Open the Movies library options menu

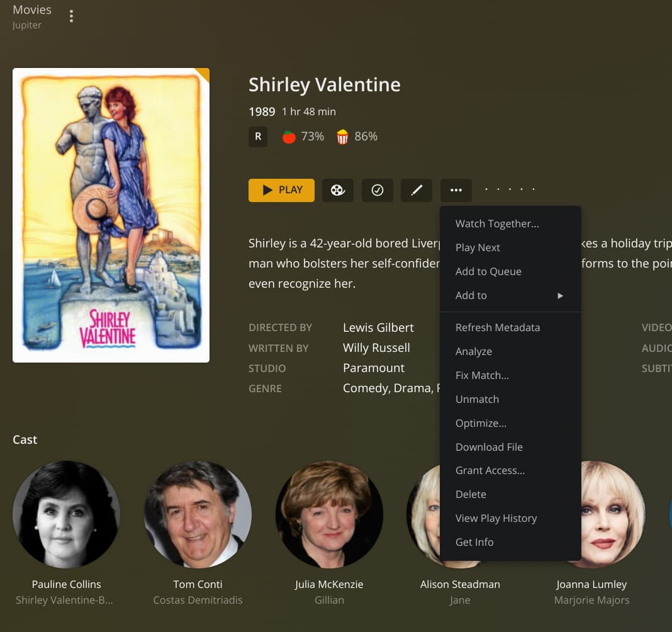click(71, 16)
